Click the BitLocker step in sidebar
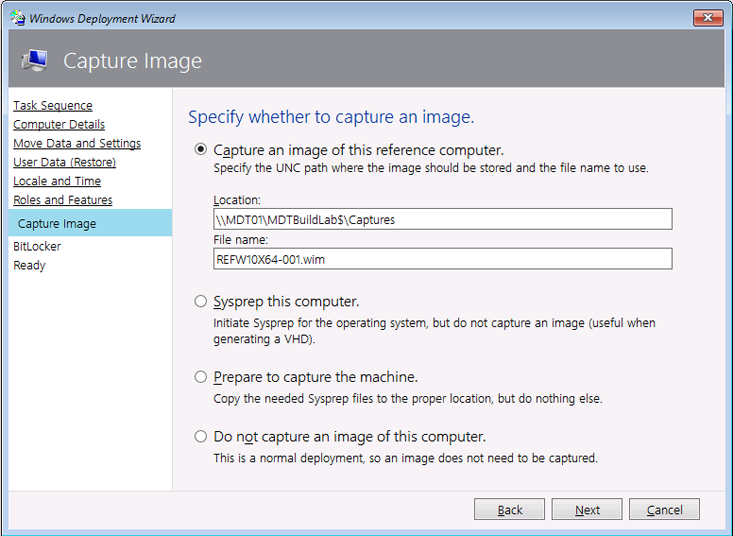The width and height of the screenshot is (733, 536). (x=37, y=246)
